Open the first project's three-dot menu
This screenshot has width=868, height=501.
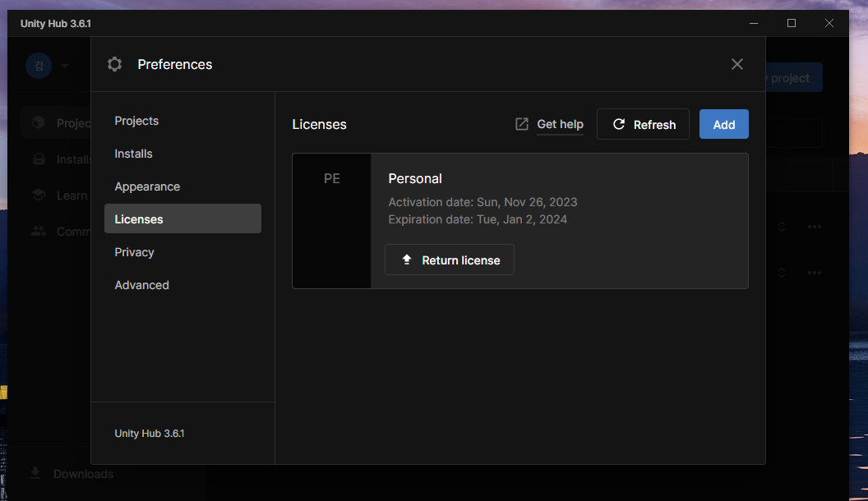click(x=815, y=227)
